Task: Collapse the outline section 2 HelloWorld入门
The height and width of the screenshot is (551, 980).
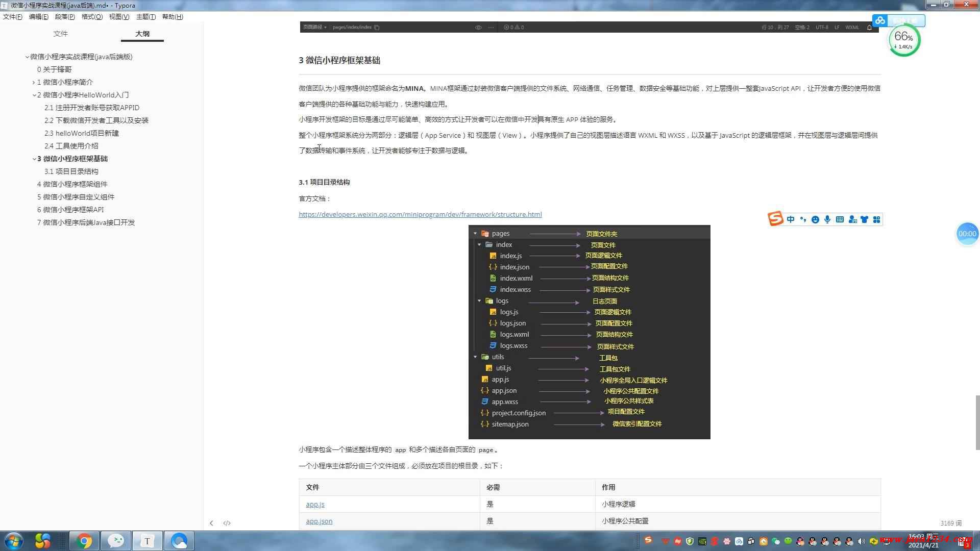Action: (34, 95)
